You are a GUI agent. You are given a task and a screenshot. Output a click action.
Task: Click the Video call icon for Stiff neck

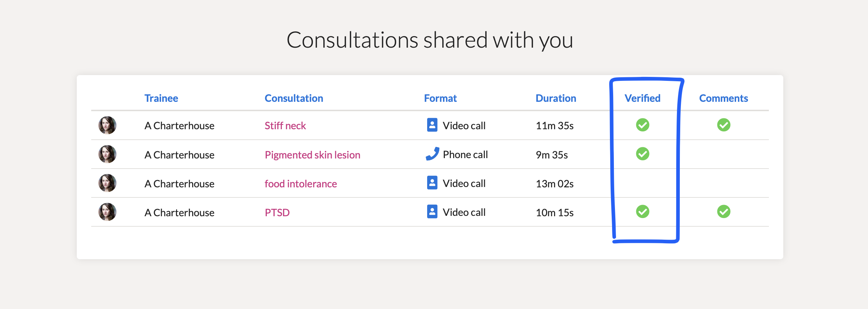[x=432, y=125]
